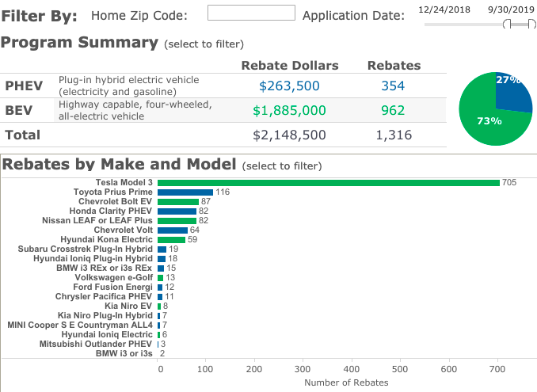Click the 354 PHEV rebates count
Screen dimensions: 537x392
pyautogui.click(x=393, y=86)
